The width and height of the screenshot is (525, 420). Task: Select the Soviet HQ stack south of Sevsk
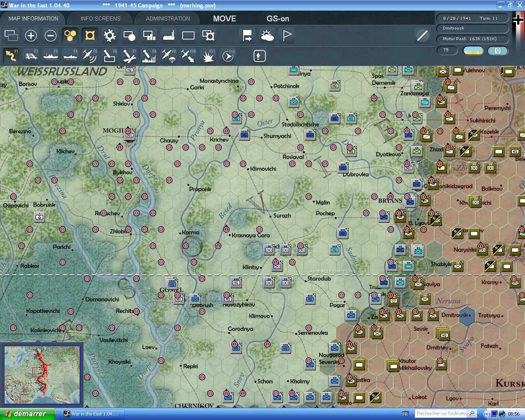(444, 335)
